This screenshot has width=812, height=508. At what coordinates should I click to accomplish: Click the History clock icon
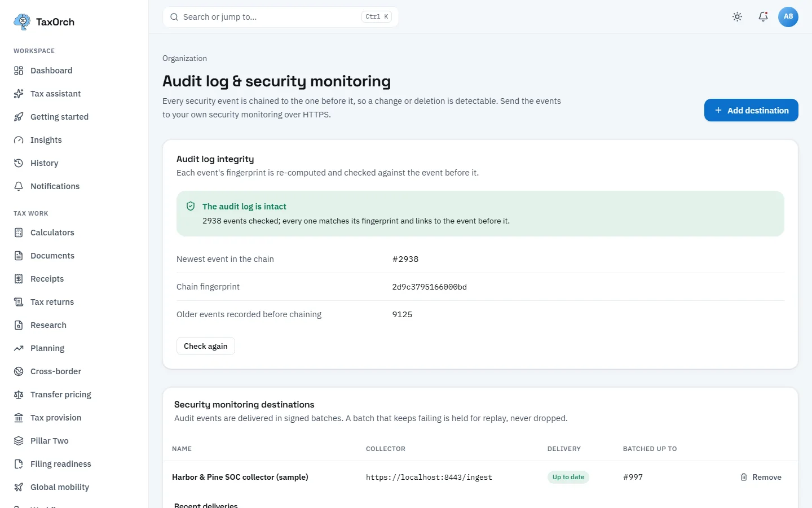tap(19, 163)
